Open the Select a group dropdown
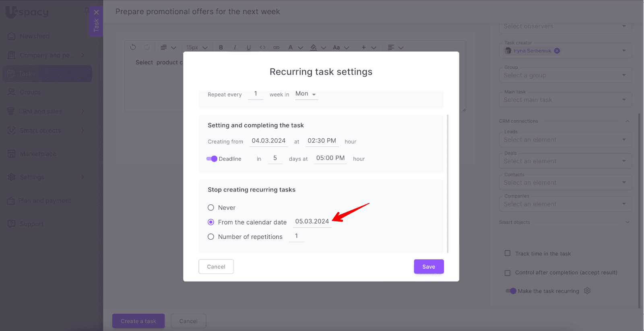Image resolution: width=644 pixels, height=331 pixels. (x=565, y=75)
